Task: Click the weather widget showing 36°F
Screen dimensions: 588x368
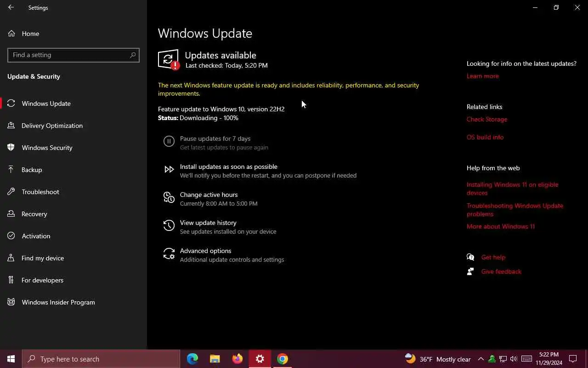Action: [x=438, y=359]
